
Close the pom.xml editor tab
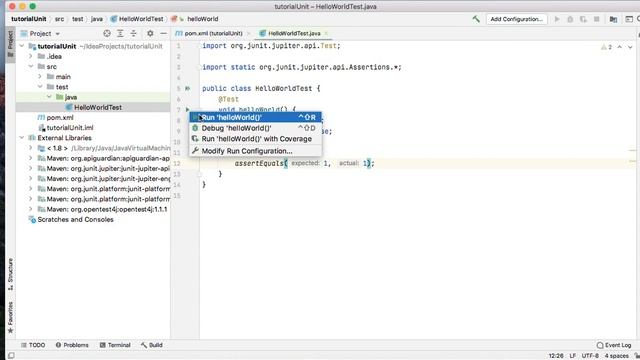coord(249,33)
